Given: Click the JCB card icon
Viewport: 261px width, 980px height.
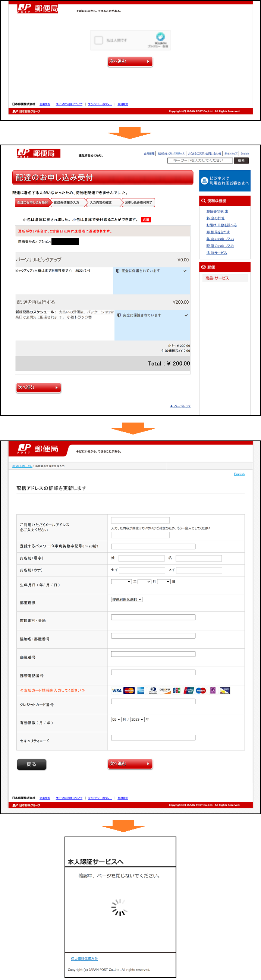Looking at the screenshot, I should tap(176, 690).
